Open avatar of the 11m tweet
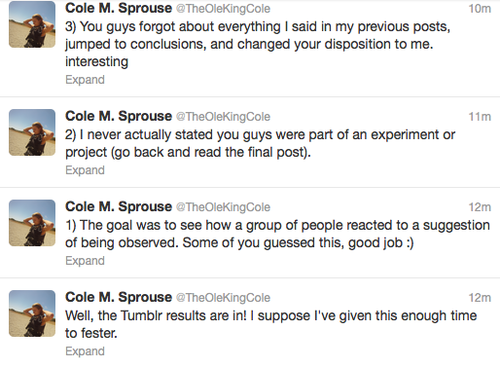Viewport: 500px width, 367px height. (x=32, y=132)
